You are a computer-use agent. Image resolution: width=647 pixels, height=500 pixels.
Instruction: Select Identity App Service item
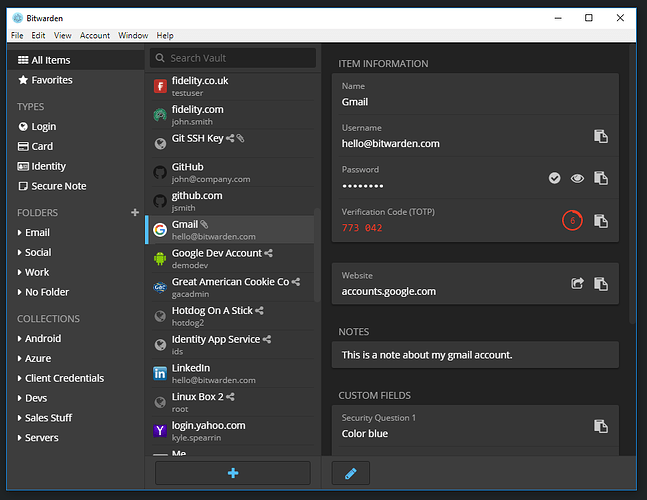[x=232, y=345]
